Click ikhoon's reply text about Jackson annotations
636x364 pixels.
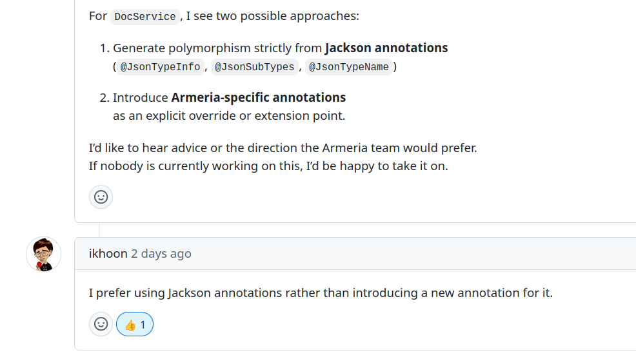pos(321,293)
